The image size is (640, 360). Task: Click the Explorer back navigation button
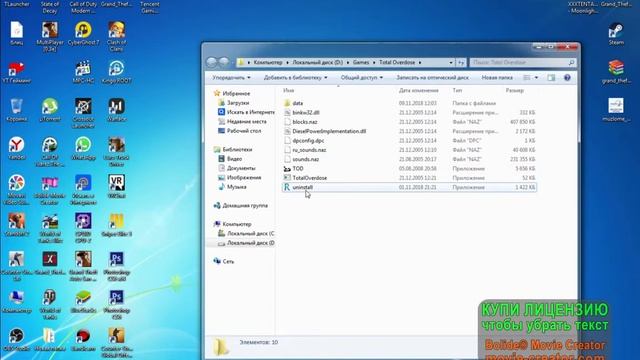(211, 62)
